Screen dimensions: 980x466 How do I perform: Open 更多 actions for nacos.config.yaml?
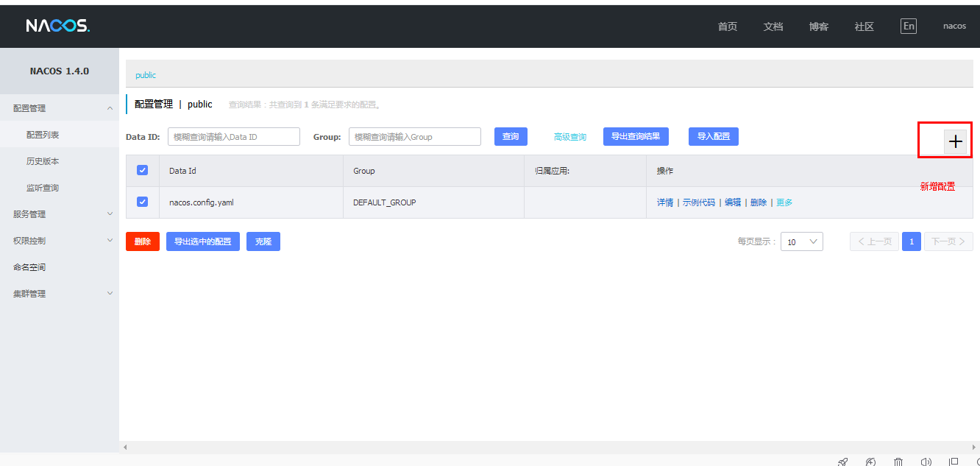[x=784, y=202]
